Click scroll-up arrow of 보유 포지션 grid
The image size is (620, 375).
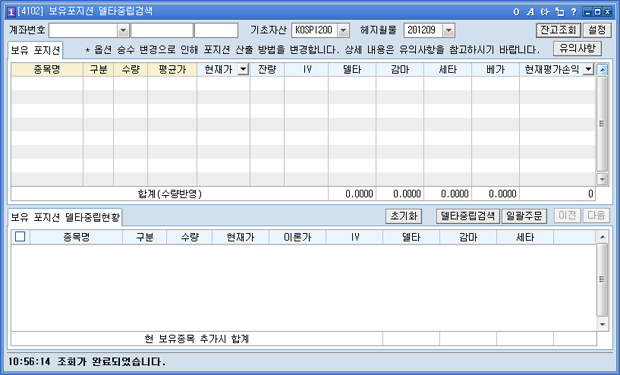(x=602, y=70)
